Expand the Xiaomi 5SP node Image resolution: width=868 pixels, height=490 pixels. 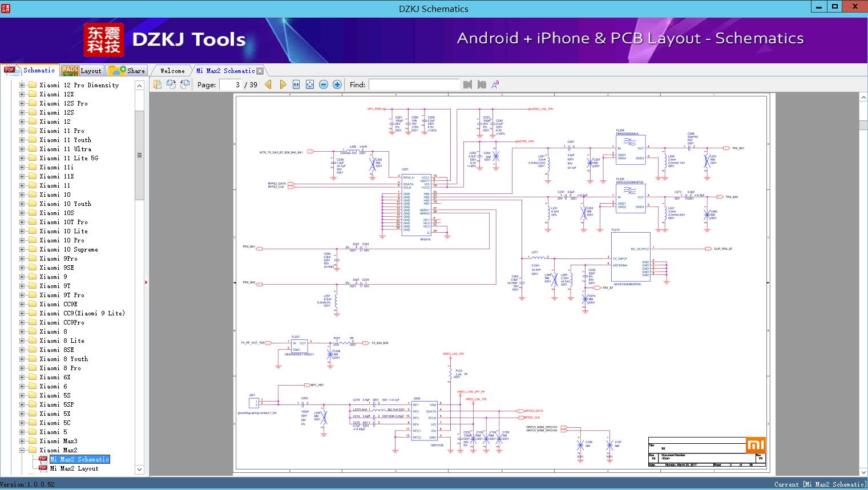click(x=22, y=404)
